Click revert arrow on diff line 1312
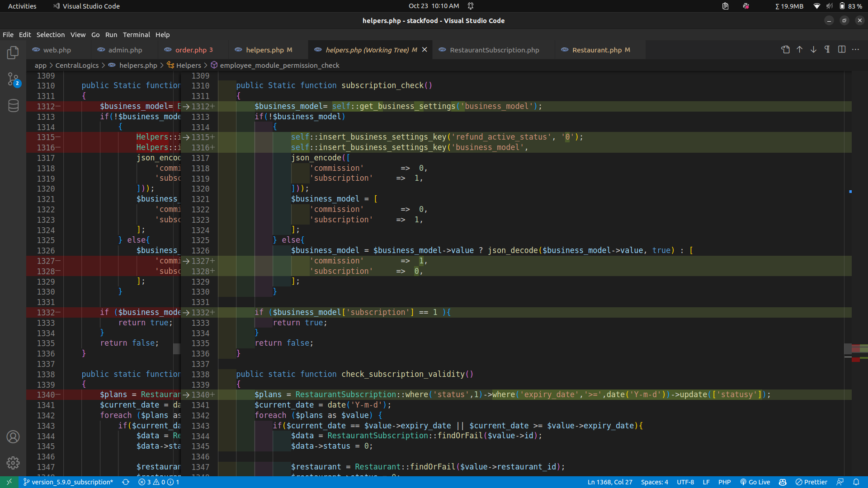 coord(186,107)
